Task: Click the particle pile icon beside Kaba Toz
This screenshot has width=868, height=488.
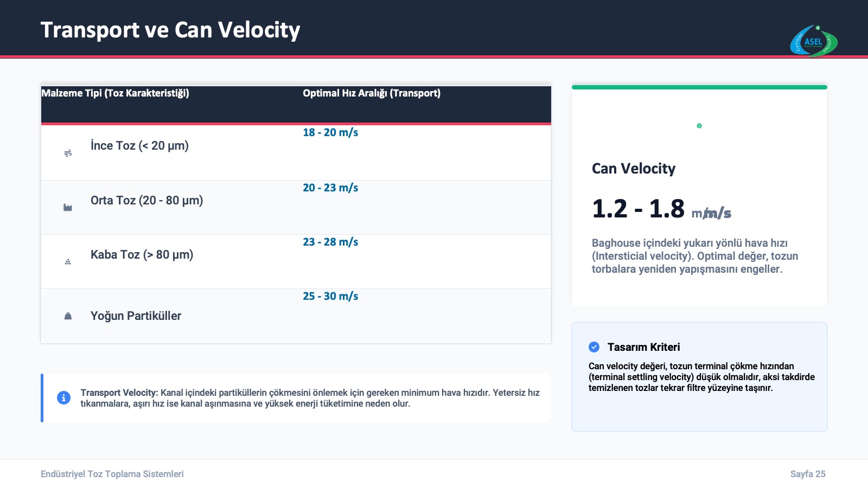Action: tap(68, 262)
